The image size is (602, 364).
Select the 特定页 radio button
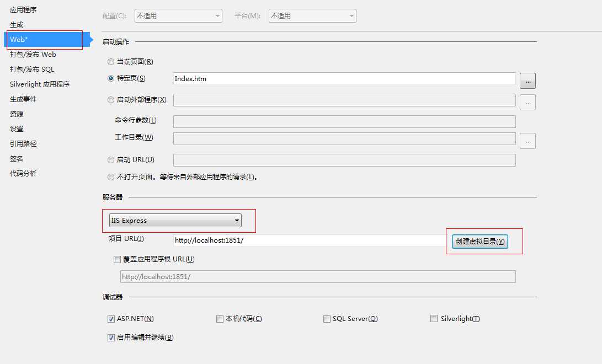tap(111, 78)
